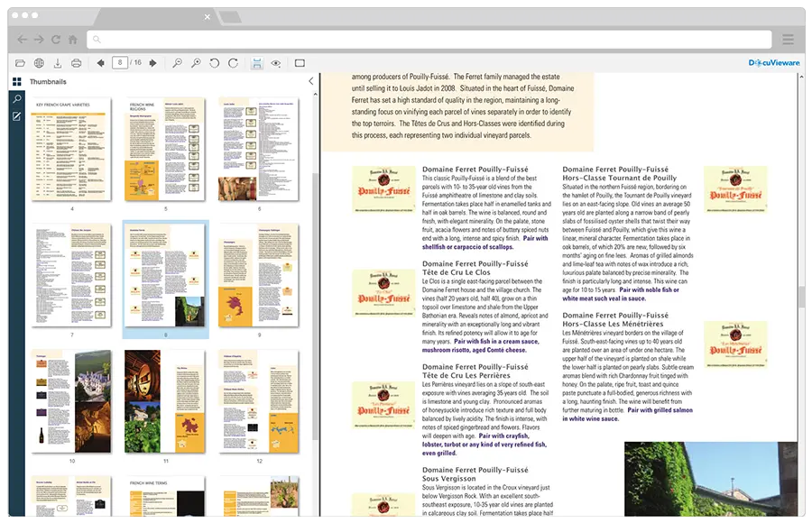This screenshot has height=523, width=812.
Task: Select the page 6 thumbnail
Action: [259, 149]
